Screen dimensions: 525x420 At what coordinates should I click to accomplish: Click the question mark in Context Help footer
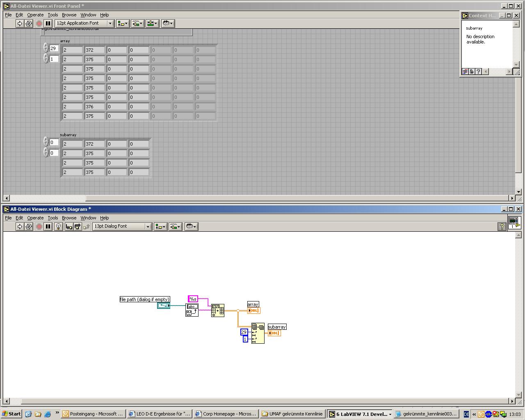tap(478, 72)
